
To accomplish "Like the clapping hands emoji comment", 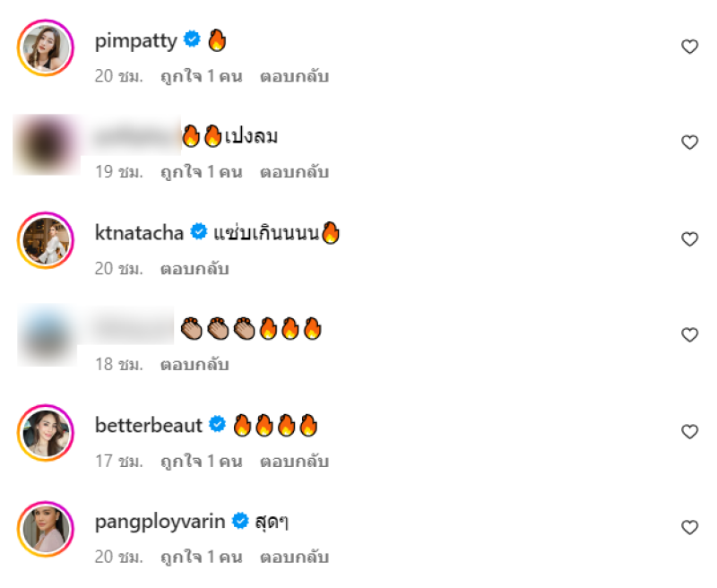I will coord(689,335).
